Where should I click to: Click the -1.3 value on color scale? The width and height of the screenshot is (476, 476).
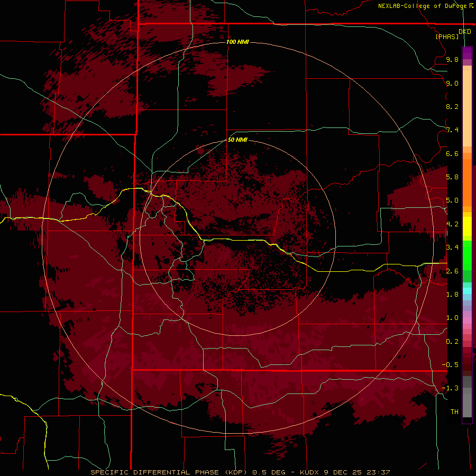click(x=450, y=388)
